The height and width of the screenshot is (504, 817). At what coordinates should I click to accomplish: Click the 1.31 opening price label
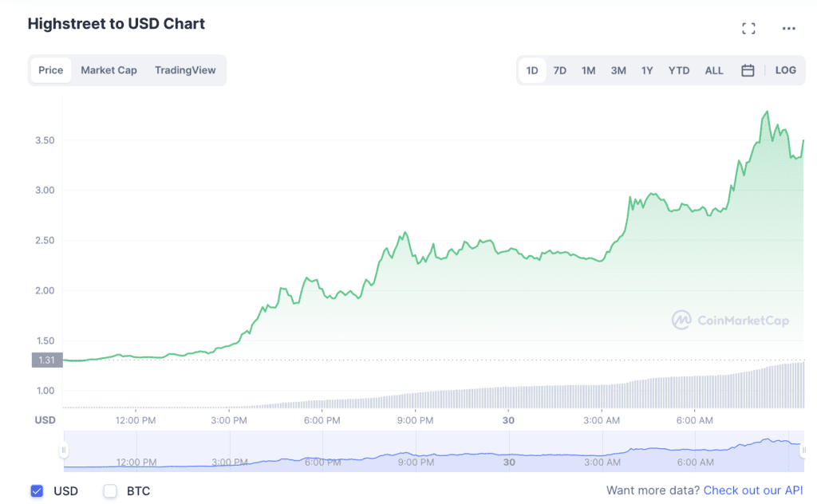click(x=47, y=360)
